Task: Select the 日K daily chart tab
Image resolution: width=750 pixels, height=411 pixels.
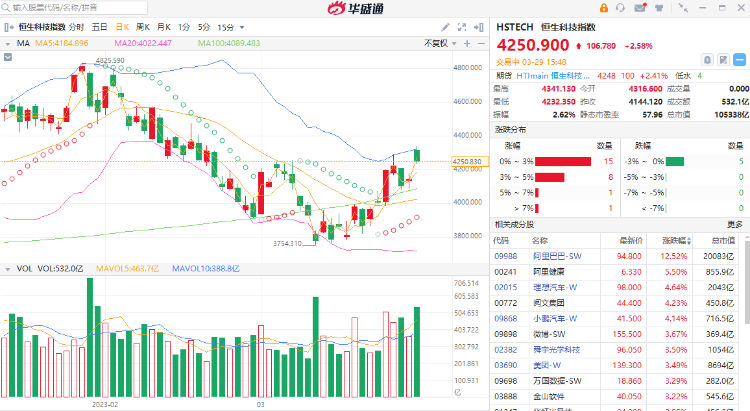Action: (122, 27)
